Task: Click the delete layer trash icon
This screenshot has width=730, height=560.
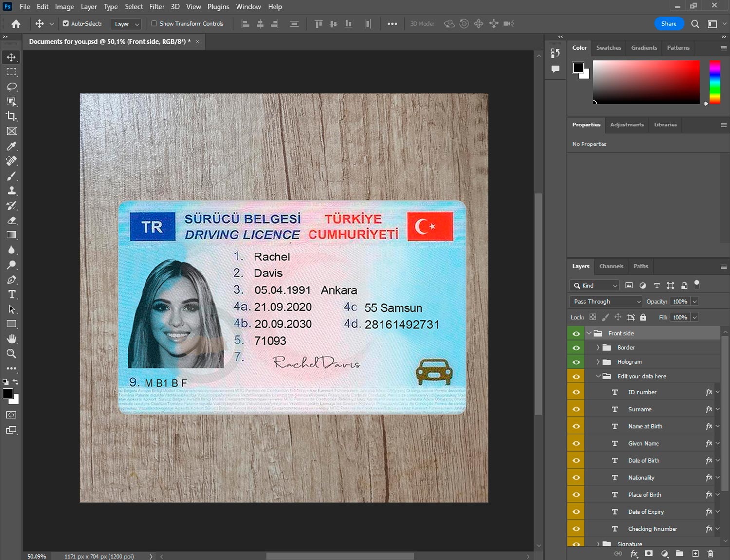Action: click(710, 554)
